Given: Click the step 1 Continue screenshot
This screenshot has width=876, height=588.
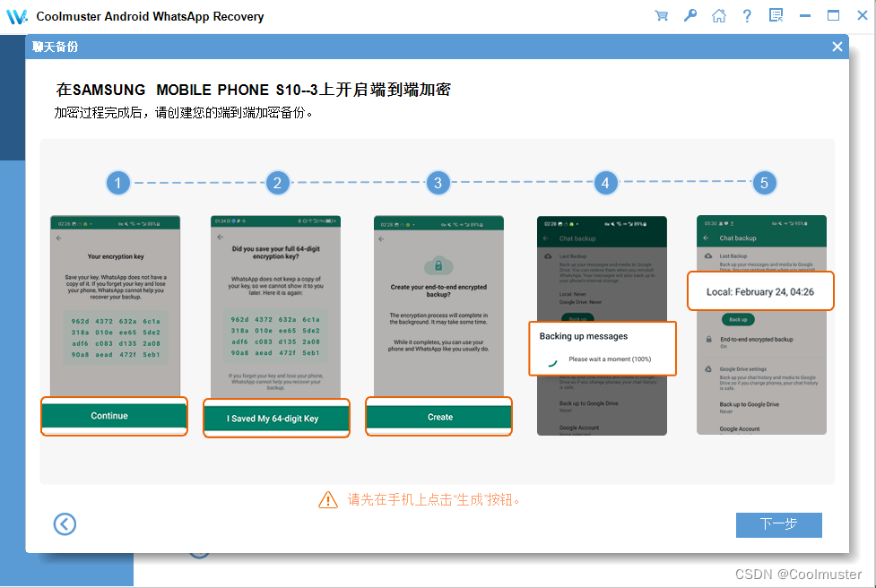Looking at the screenshot, I should 115,325.
